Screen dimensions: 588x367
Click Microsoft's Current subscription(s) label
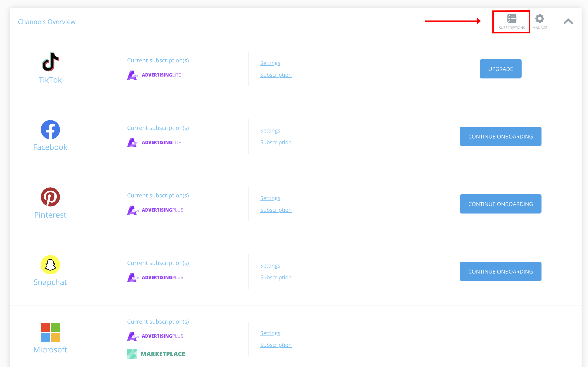158,321
